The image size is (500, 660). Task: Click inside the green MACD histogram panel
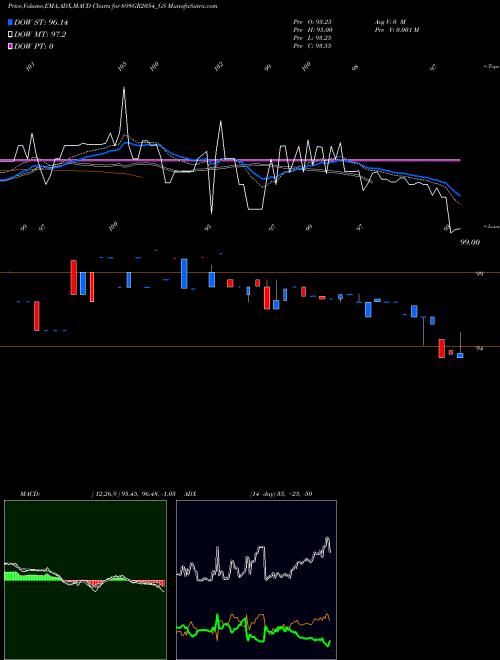click(x=85, y=580)
